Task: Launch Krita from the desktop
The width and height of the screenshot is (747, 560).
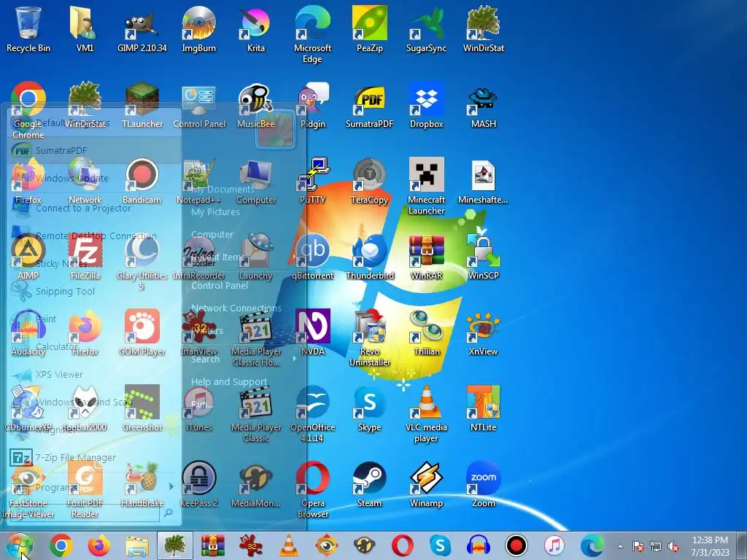Action: point(256,28)
